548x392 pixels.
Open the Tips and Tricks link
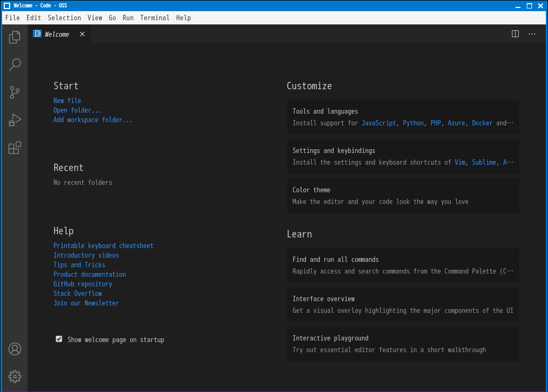[x=79, y=265]
